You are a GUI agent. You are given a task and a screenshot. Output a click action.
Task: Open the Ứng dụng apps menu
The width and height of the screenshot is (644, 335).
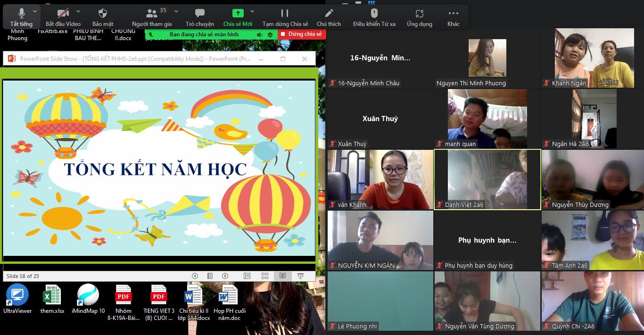point(419,17)
